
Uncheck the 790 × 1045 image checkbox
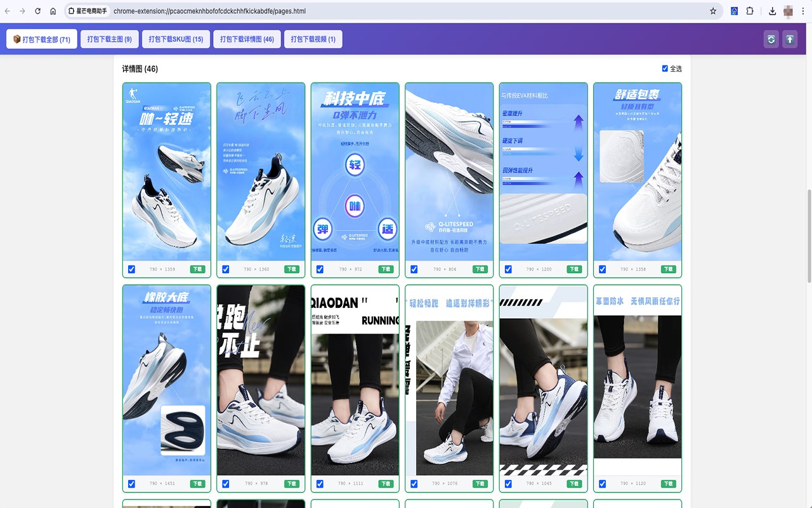[x=508, y=484]
